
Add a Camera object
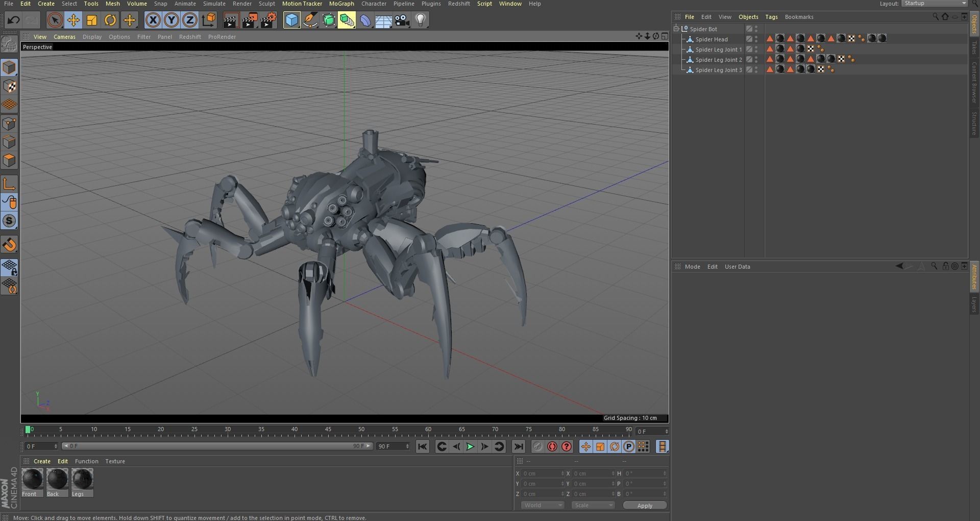coord(402,20)
